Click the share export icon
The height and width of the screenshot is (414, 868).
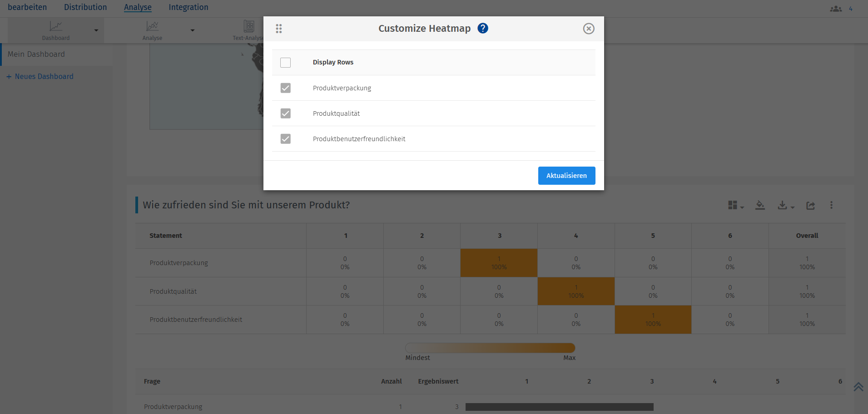(811, 206)
